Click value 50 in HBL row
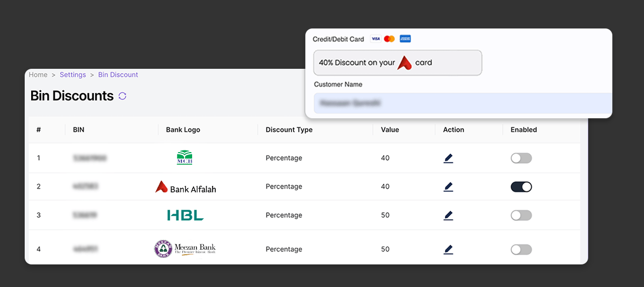 (x=385, y=215)
